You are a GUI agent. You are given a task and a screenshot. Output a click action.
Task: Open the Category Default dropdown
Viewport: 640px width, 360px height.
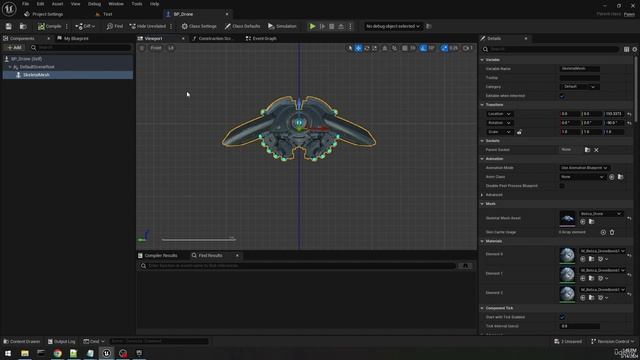click(579, 87)
